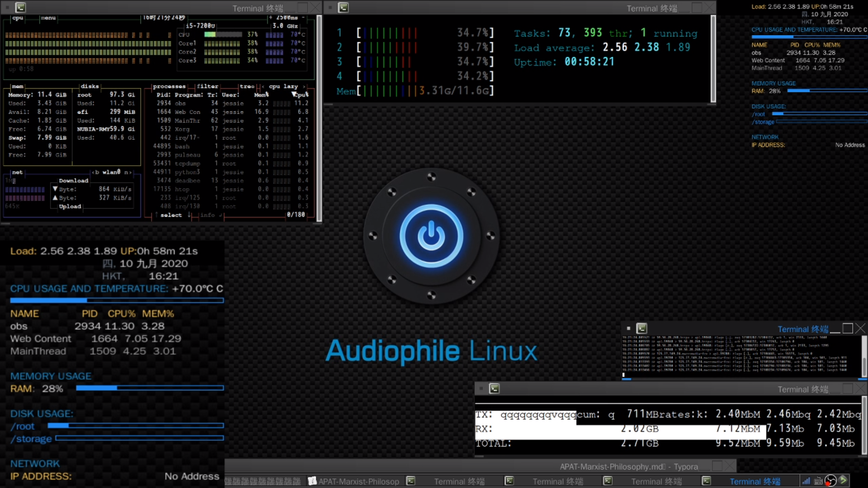Select the htop process row in bpytop
The image size is (868, 488).
(231, 189)
